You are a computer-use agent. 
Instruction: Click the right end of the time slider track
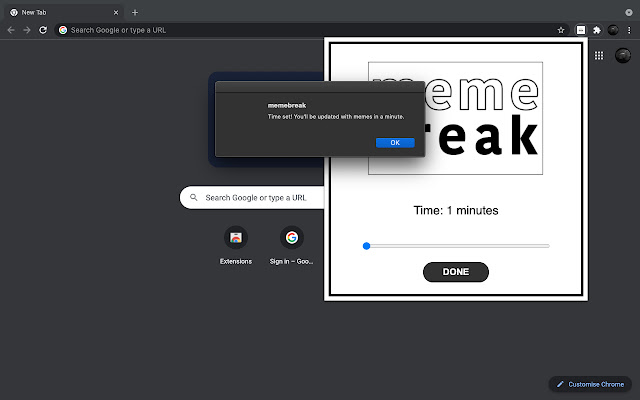pyautogui.click(x=547, y=246)
